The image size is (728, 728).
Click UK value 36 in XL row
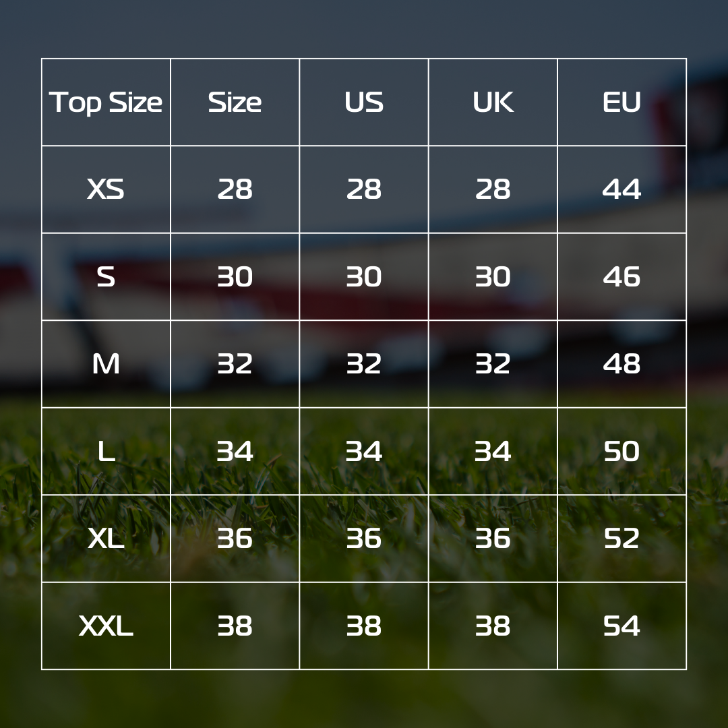coord(493,539)
